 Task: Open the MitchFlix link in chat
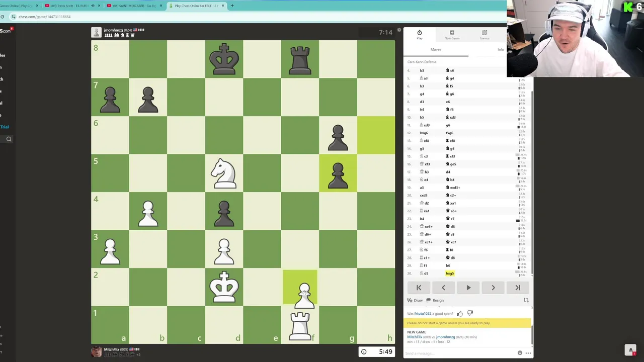[x=415, y=337]
